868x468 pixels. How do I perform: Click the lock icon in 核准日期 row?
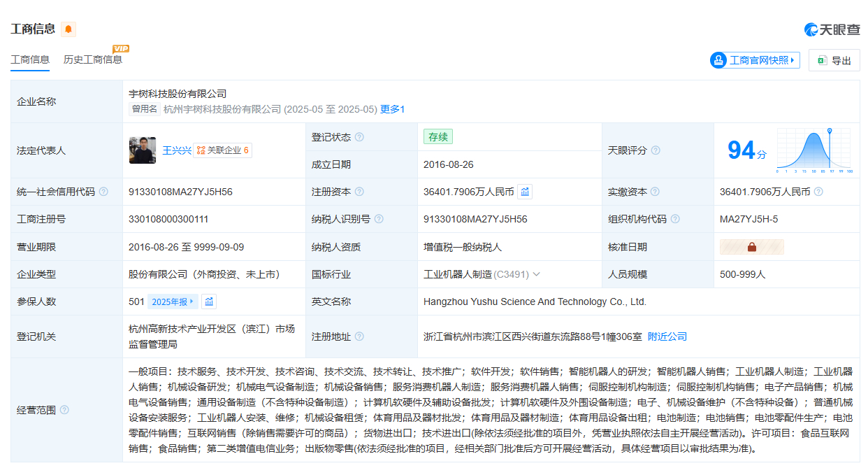[752, 247]
